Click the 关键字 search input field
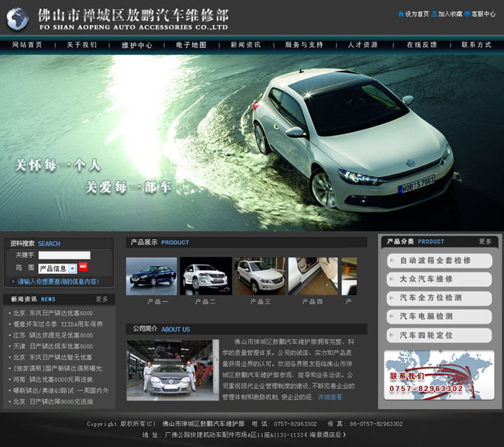504x447 pixels. coord(64,255)
